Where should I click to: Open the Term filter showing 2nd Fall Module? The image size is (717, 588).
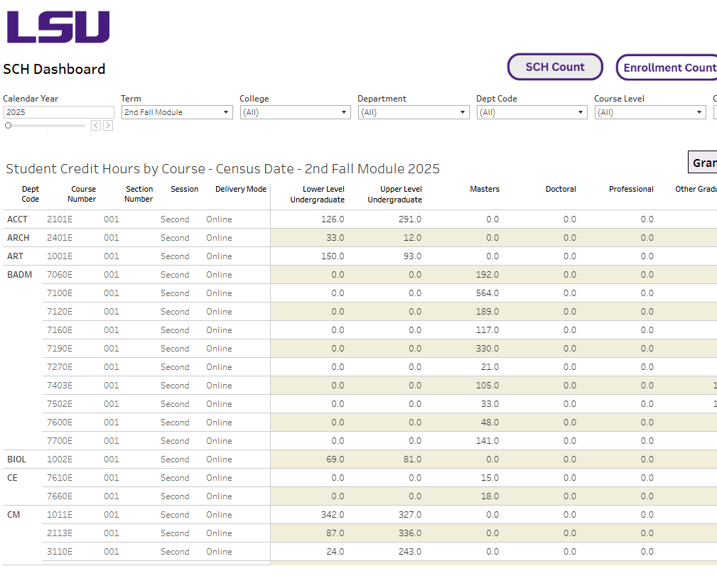(x=176, y=112)
